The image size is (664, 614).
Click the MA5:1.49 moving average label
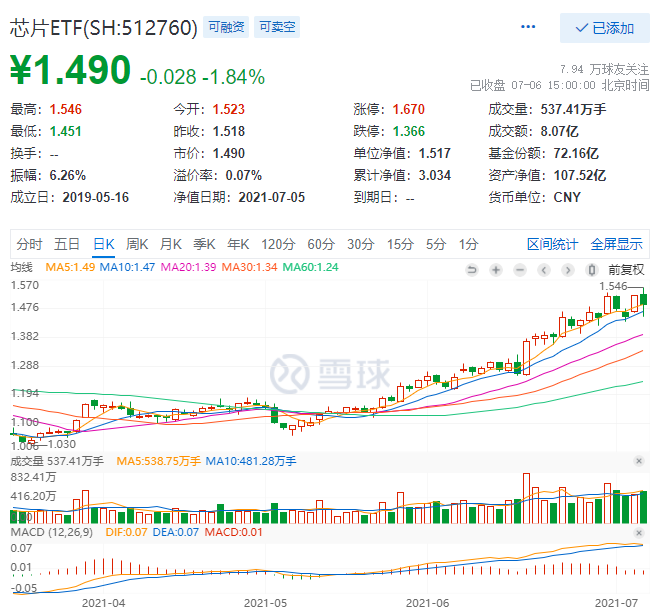tap(70, 267)
